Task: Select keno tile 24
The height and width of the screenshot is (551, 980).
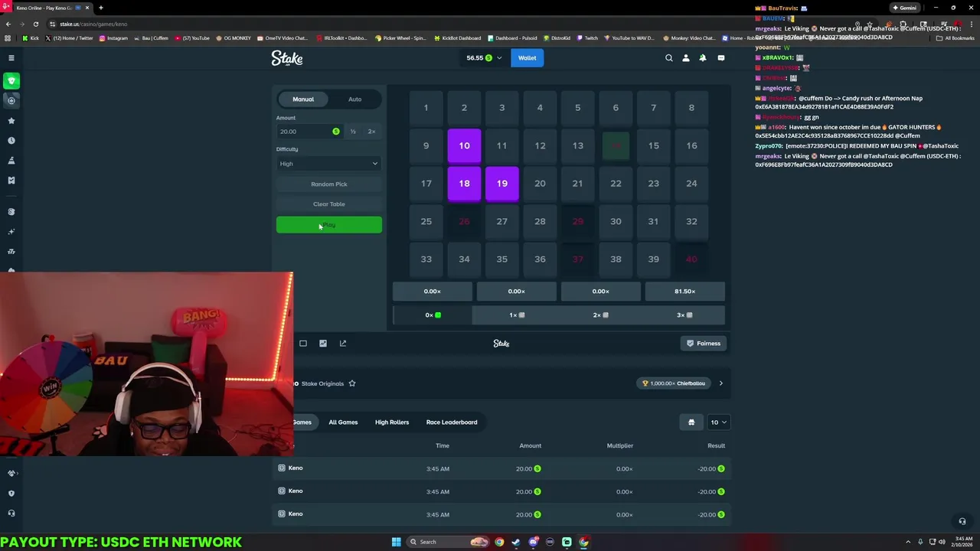Action: (x=691, y=184)
